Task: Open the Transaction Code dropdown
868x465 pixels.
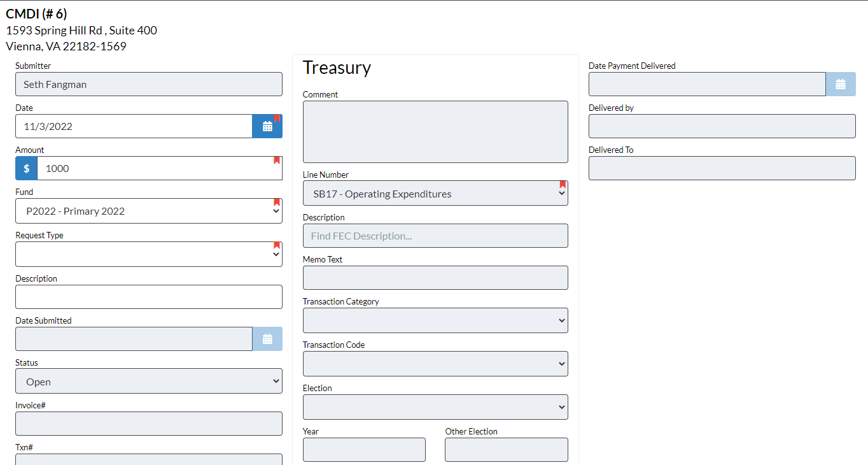Action: click(435, 364)
